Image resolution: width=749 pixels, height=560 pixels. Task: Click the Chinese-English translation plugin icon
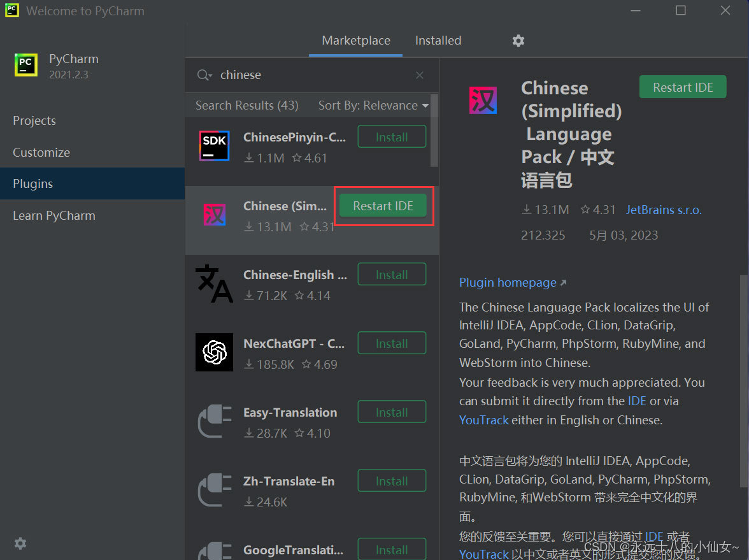point(214,284)
